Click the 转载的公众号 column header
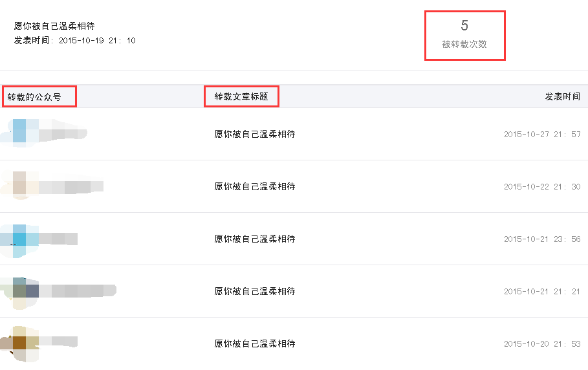 (x=34, y=97)
